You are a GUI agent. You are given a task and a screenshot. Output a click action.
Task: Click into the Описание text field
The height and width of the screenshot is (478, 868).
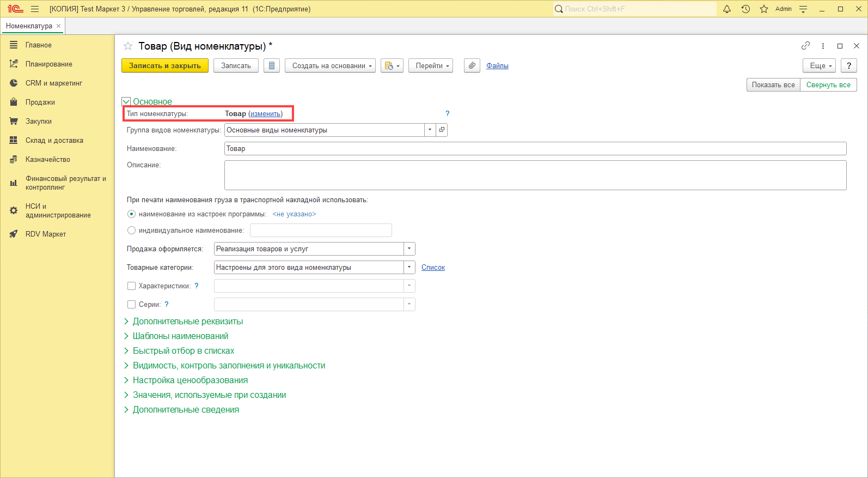(x=535, y=175)
